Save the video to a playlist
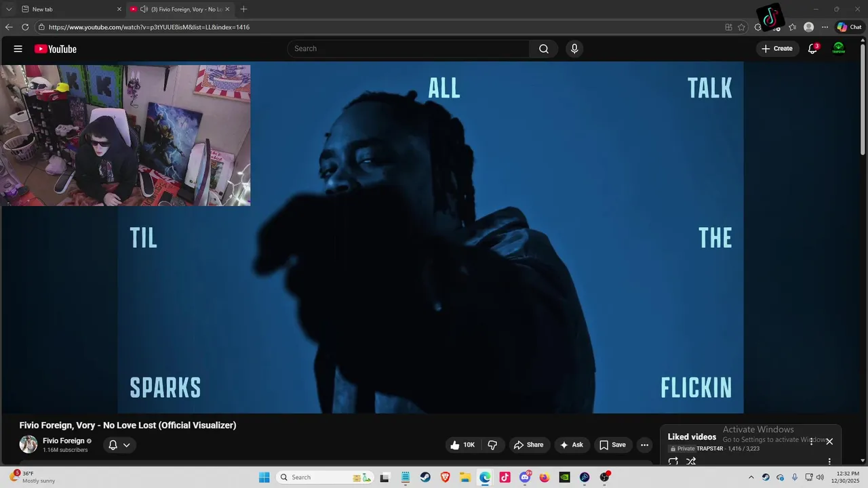The image size is (868, 488). 612,445
